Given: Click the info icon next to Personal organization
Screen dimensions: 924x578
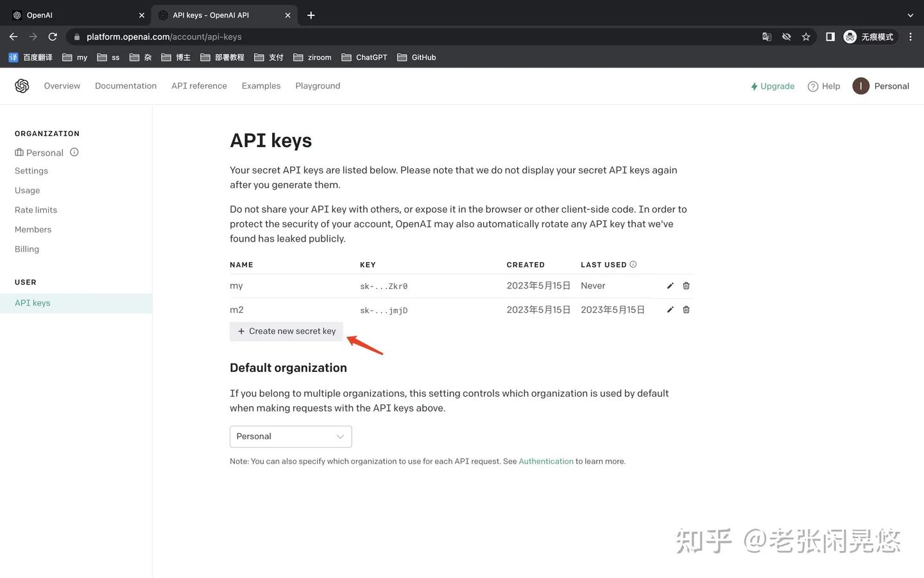Looking at the screenshot, I should click(x=74, y=152).
